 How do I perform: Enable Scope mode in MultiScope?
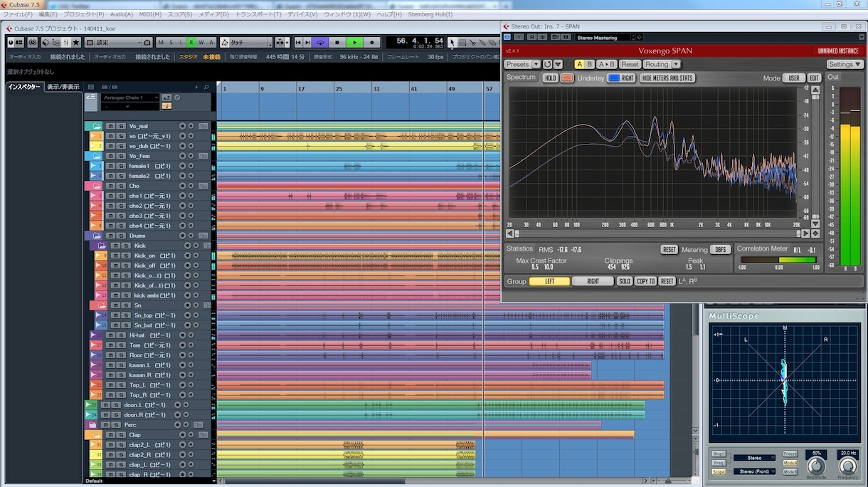(x=719, y=471)
